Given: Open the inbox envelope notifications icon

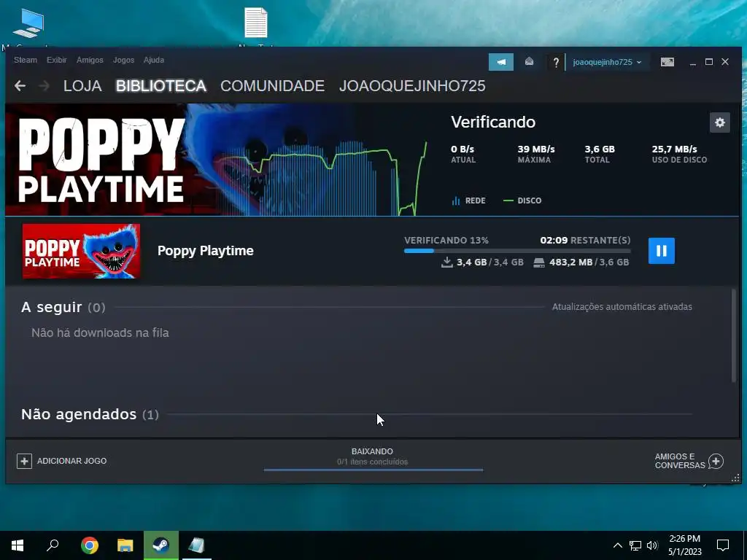Looking at the screenshot, I should tap(529, 62).
